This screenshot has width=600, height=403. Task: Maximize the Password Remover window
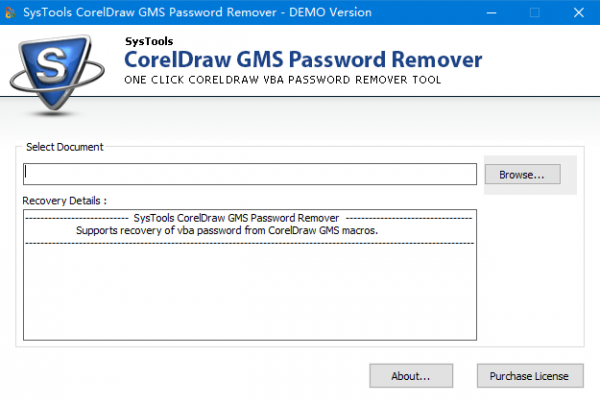pos(535,12)
